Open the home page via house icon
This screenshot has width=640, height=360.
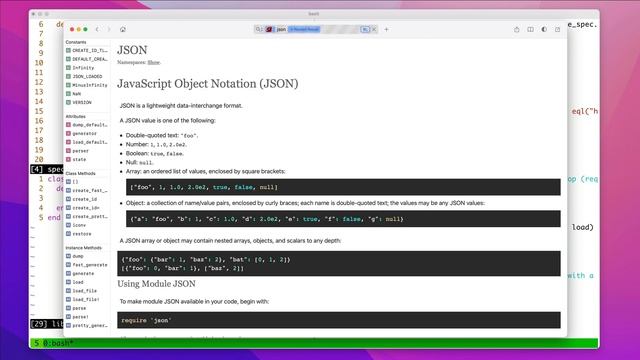pos(123,29)
